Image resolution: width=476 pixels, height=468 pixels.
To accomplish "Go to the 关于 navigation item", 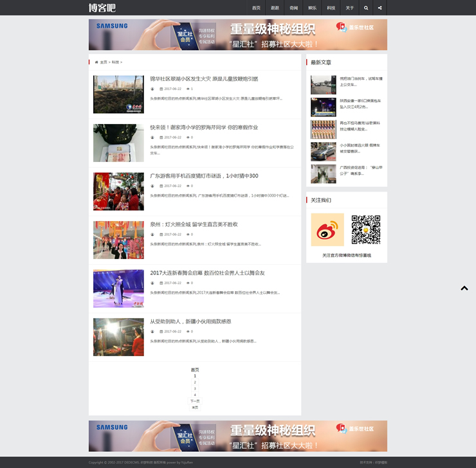I will pos(349,8).
